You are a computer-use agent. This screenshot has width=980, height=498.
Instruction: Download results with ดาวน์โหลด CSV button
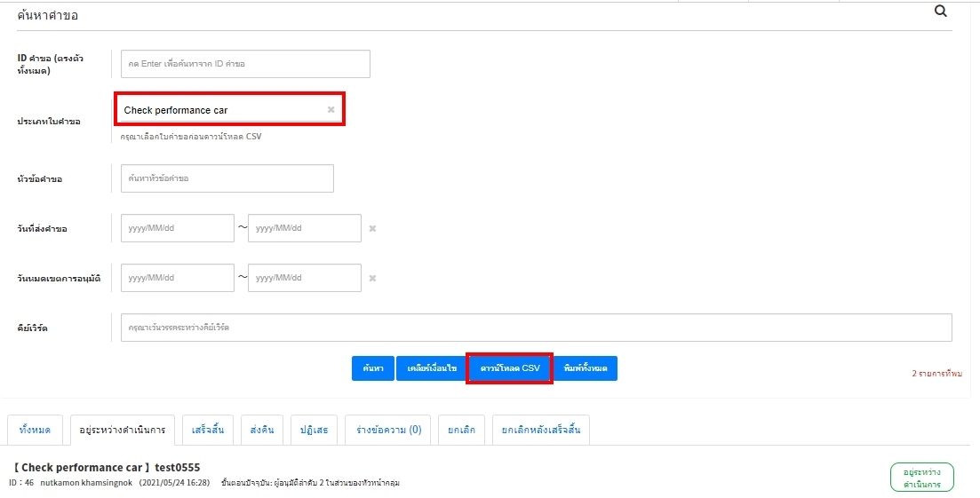510,368
